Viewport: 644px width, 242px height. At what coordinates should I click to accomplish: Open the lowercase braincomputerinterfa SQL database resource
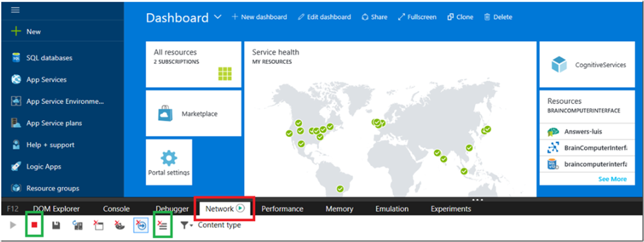click(x=587, y=164)
